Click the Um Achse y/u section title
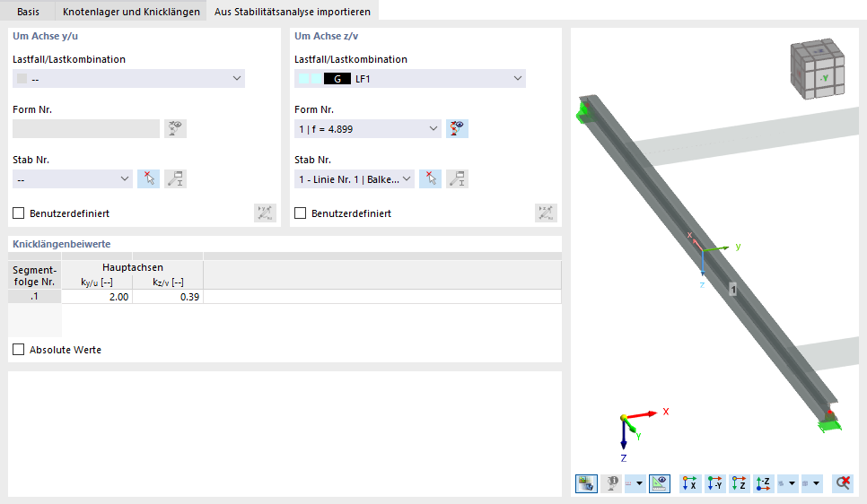This screenshot has height=504, width=867. [x=46, y=36]
